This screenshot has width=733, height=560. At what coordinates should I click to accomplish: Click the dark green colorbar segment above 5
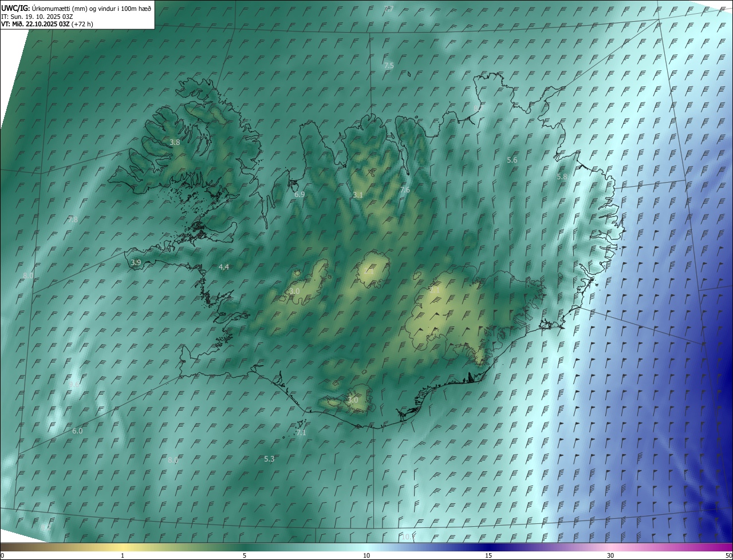(x=245, y=547)
